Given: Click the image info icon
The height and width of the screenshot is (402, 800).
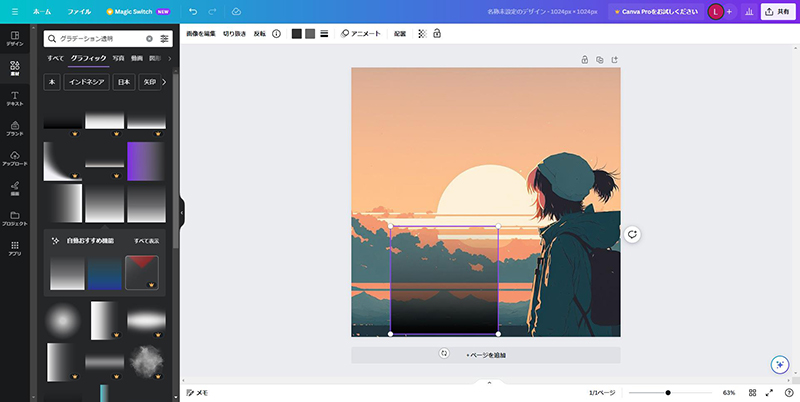Looking at the screenshot, I should [x=276, y=34].
